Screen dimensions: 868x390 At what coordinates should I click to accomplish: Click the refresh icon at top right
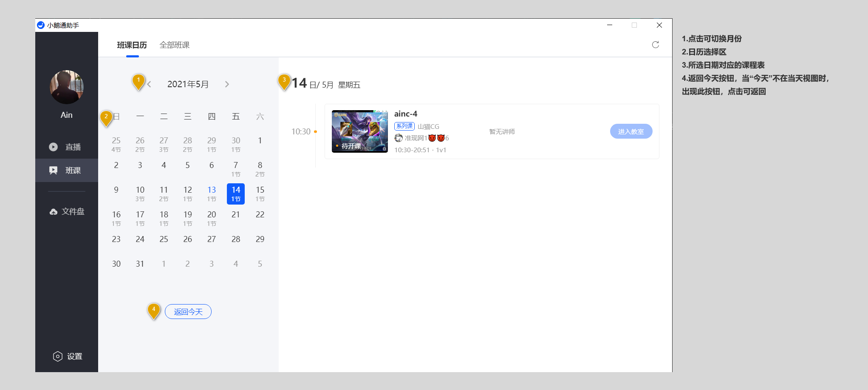[655, 45]
